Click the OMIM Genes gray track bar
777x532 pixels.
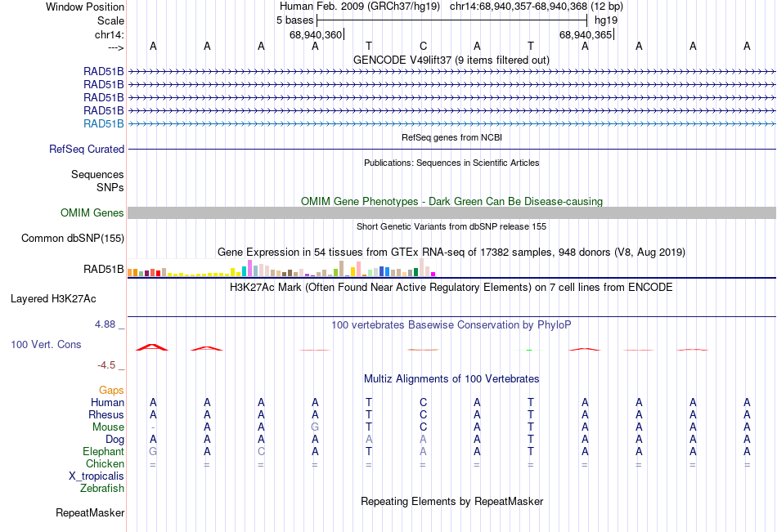(451, 213)
